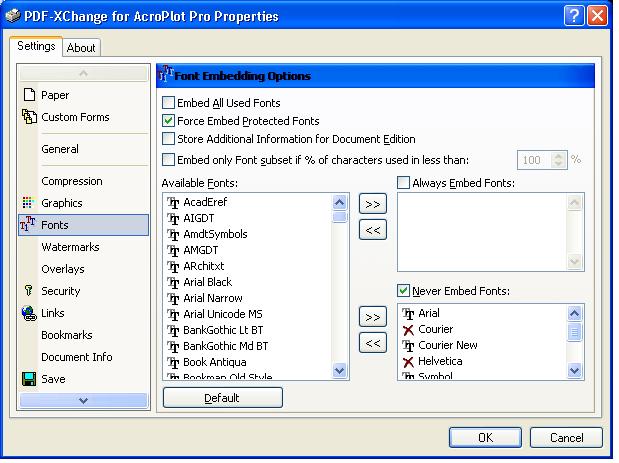Image resolution: width=619 pixels, height=463 pixels.
Task: Add font to Always Embed with >> button
Action: tap(373, 204)
